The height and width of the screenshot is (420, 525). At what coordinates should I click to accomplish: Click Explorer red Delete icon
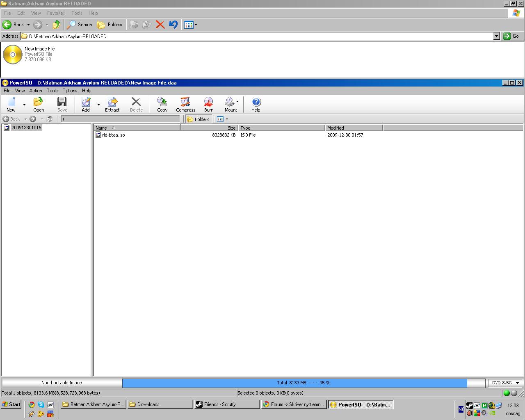[160, 25]
